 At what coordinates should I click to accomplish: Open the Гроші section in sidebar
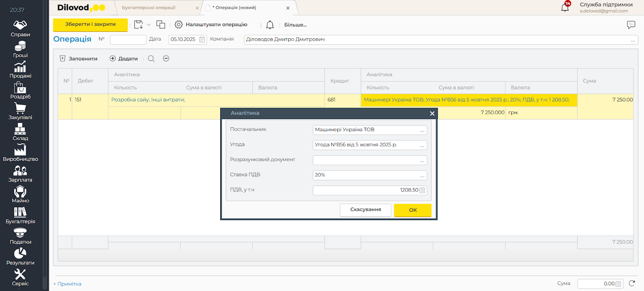point(20,50)
